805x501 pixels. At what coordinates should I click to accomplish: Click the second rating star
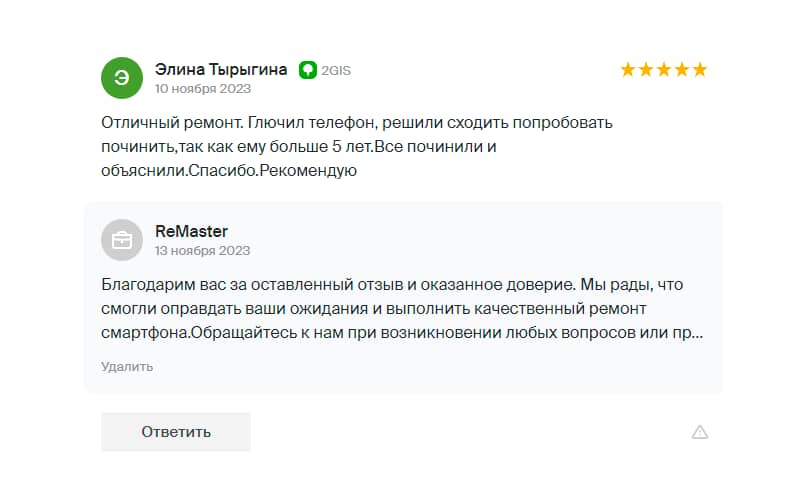click(646, 70)
